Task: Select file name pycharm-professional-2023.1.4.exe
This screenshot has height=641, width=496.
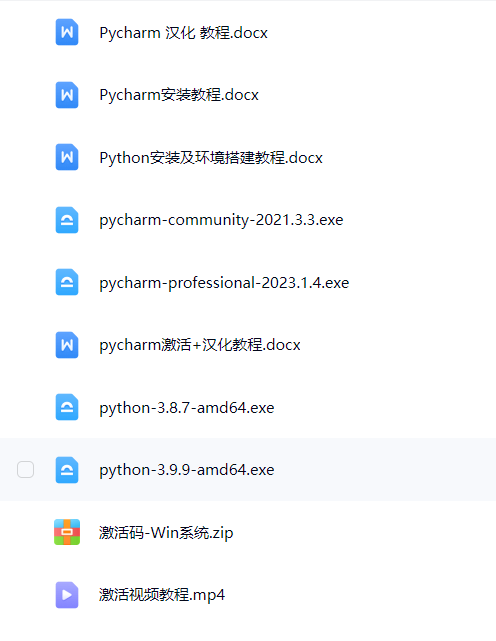Action: pyautogui.click(x=224, y=283)
